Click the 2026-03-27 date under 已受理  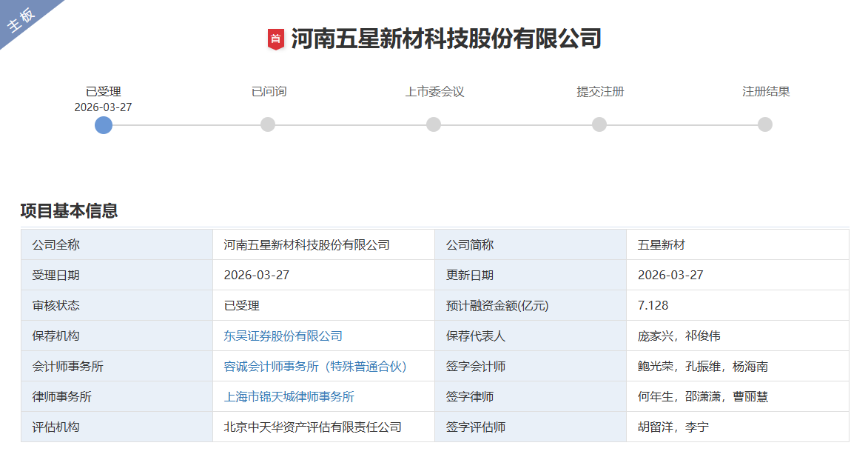click(104, 107)
